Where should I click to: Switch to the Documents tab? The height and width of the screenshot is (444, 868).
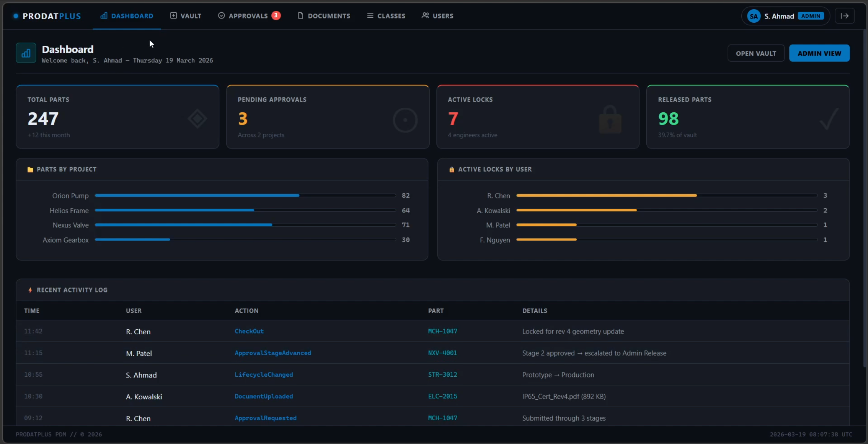tap(324, 16)
